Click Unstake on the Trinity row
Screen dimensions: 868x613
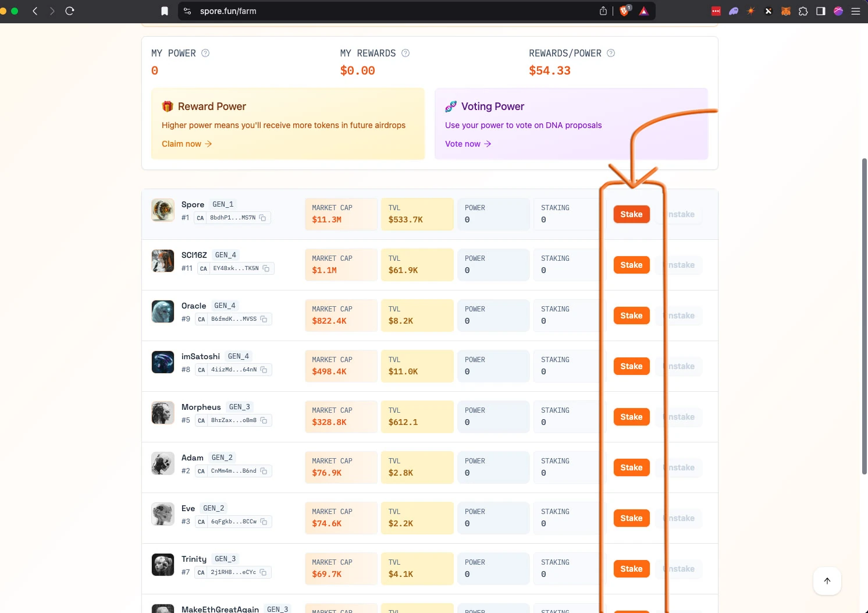(678, 569)
